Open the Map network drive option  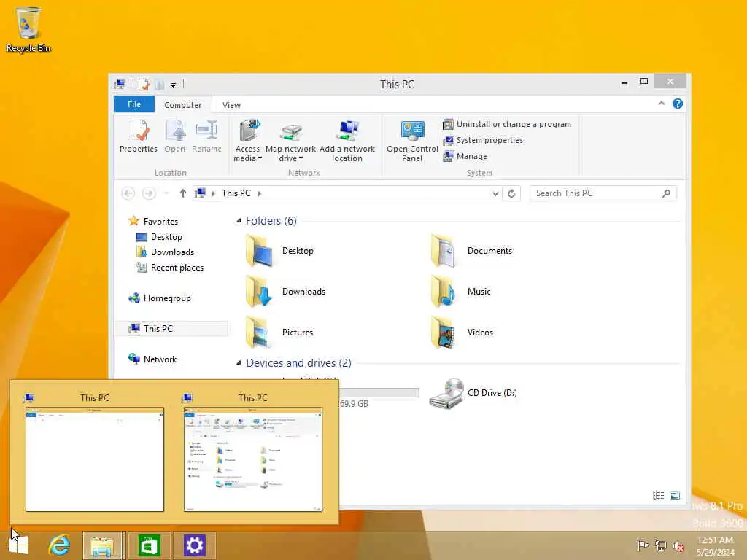(290, 141)
